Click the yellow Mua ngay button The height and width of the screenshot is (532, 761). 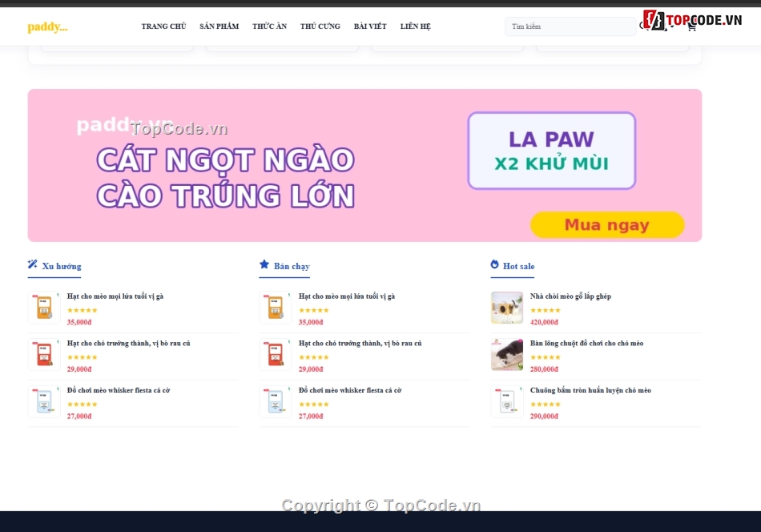pyautogui.click(x=607, y=225)
